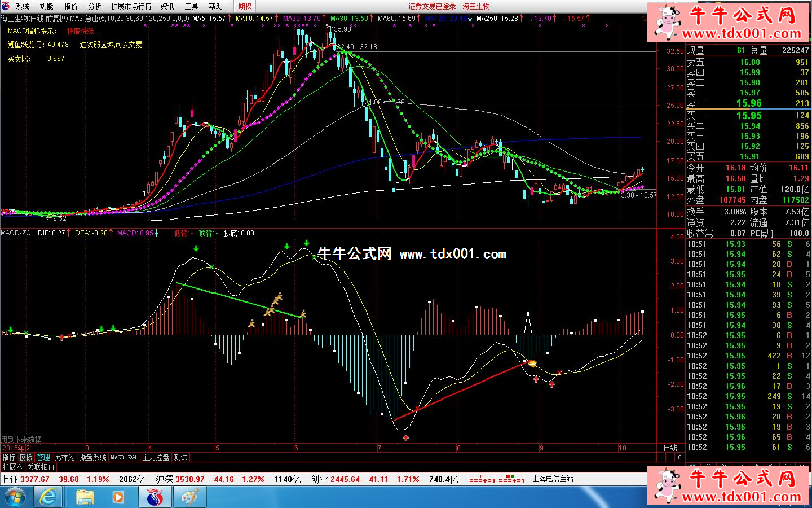812x508 pixels.
Task: Click the Windows Start button
Action: (x=15, y=497)
